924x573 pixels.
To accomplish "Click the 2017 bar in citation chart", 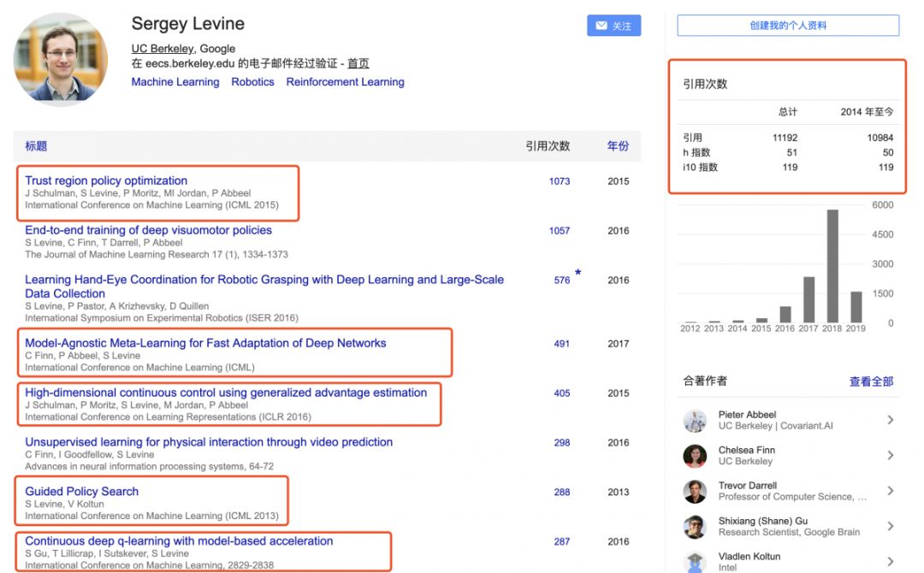I will point(809,299).
